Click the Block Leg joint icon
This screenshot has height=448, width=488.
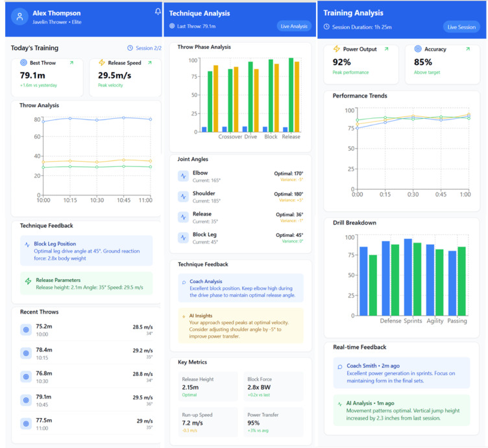click(x=183, y=238)
